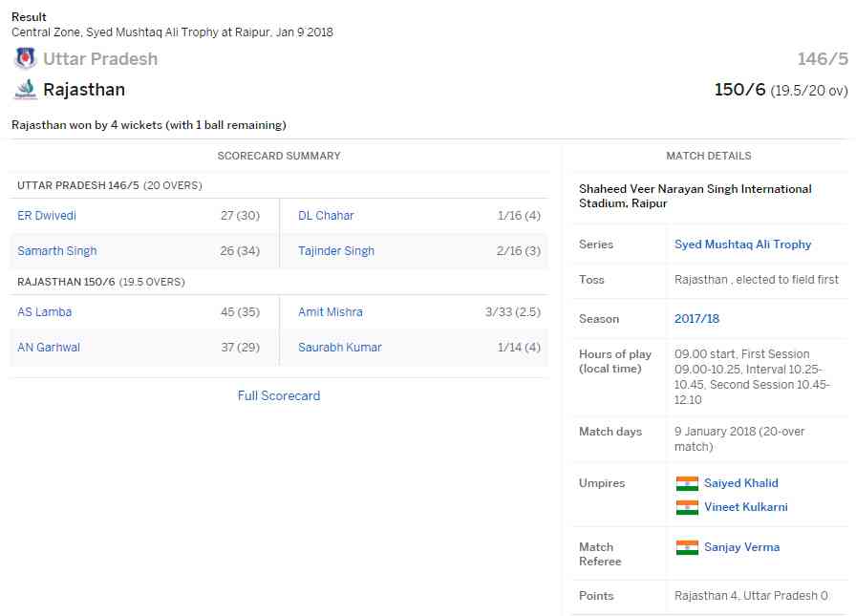Screen dimensions: 856x616
Task: Click the SCORECARD SUMMARY heading
Action: point(279,156)
